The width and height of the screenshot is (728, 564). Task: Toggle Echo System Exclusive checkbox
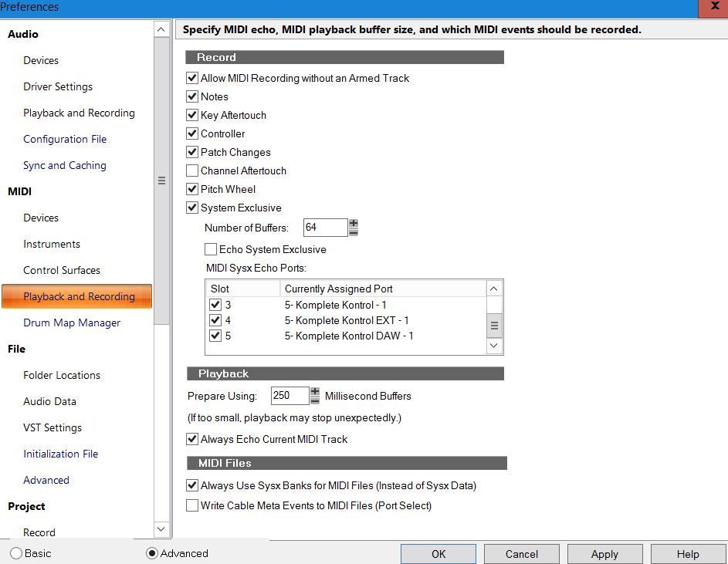tap(211, 249)
